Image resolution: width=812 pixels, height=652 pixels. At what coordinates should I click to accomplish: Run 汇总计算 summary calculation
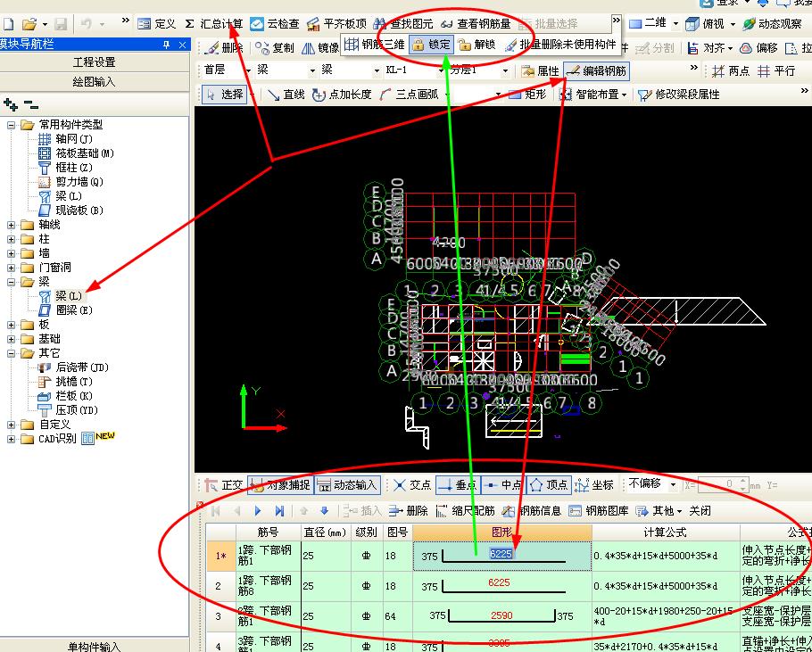pos(214,24)
